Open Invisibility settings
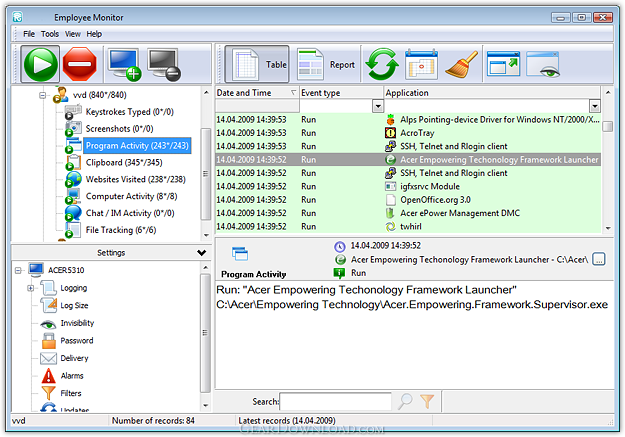Screen dimensions: 625x437 click(77, 323)
